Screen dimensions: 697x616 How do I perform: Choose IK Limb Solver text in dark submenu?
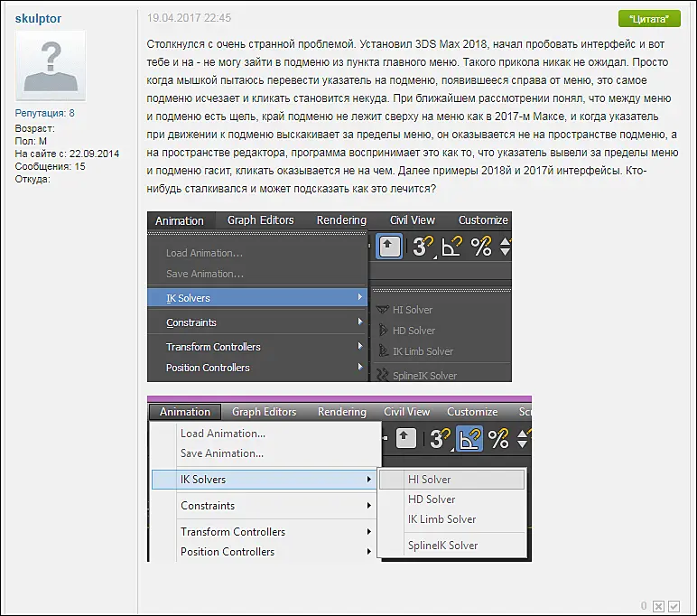tap(423, 351)
